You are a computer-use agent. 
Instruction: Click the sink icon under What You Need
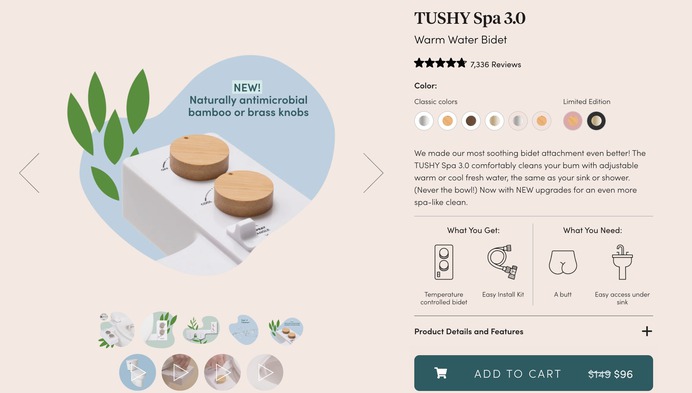pos(622,262)
